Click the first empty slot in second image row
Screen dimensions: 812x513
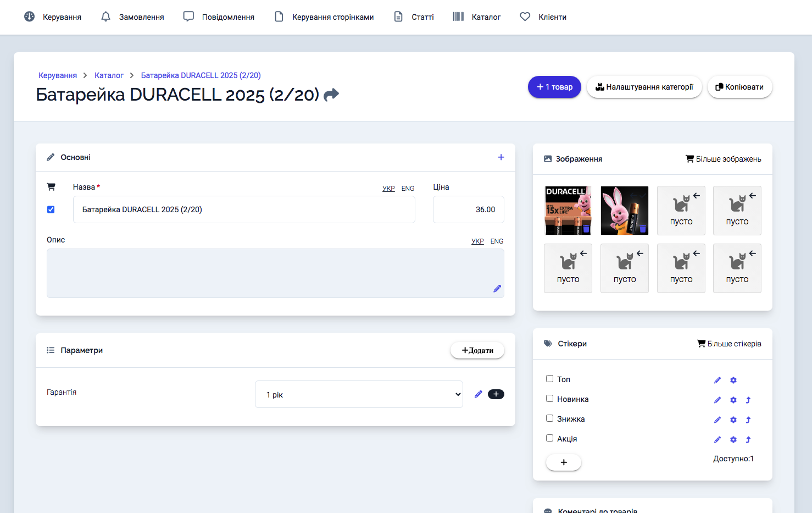(568, 268)
